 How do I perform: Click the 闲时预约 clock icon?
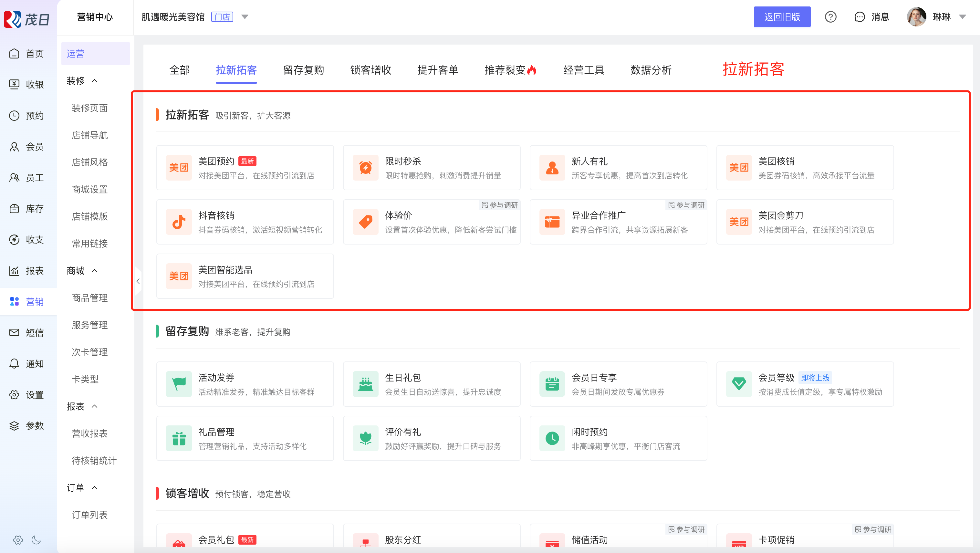pos(552,438)
